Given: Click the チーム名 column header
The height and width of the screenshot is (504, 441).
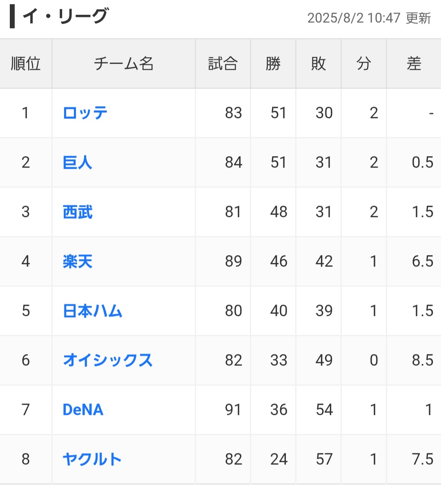Looking at the screenshot, I should (124, 64).
